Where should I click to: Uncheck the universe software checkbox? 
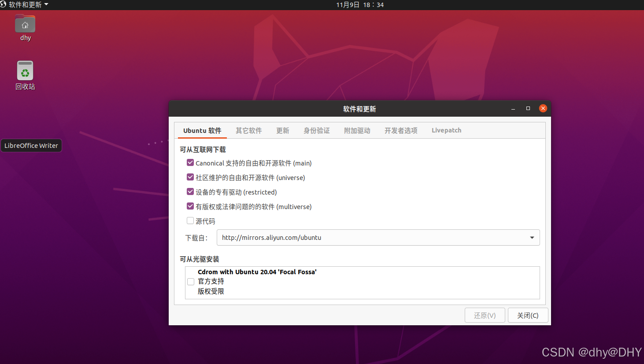click(190, 177)
